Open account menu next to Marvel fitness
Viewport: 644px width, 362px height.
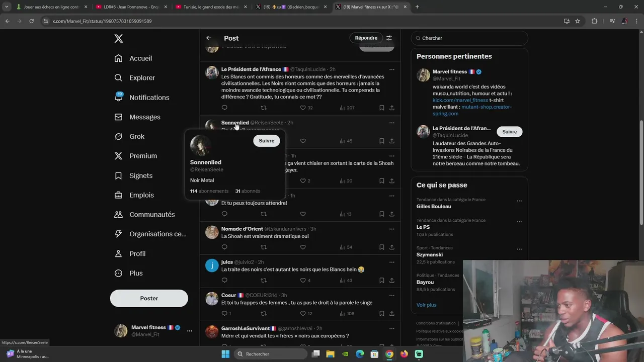(x=190, y=331)
